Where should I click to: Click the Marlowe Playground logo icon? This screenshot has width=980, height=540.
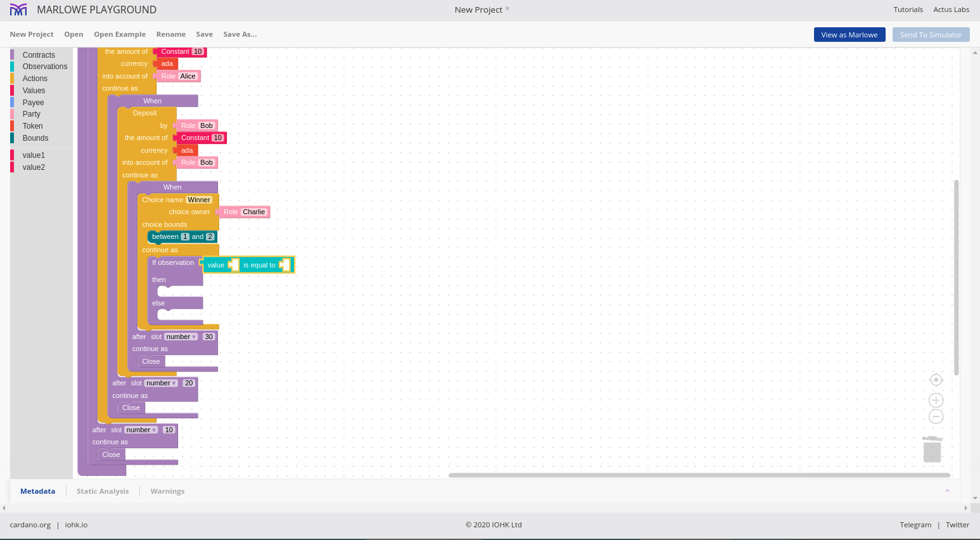18,10
